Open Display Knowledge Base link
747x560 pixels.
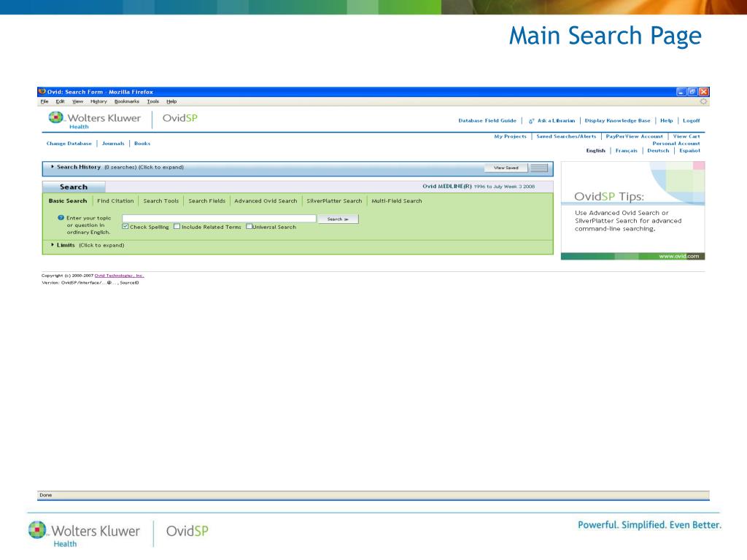click(x=617, y=121)
